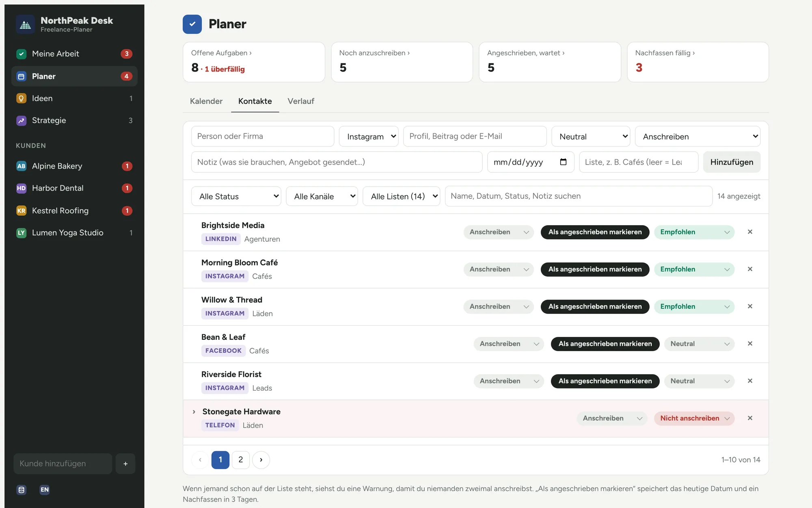The image size is (812, 508).
Task: Open the Nachfassen fällig card
Action: [x=698, y=62]
